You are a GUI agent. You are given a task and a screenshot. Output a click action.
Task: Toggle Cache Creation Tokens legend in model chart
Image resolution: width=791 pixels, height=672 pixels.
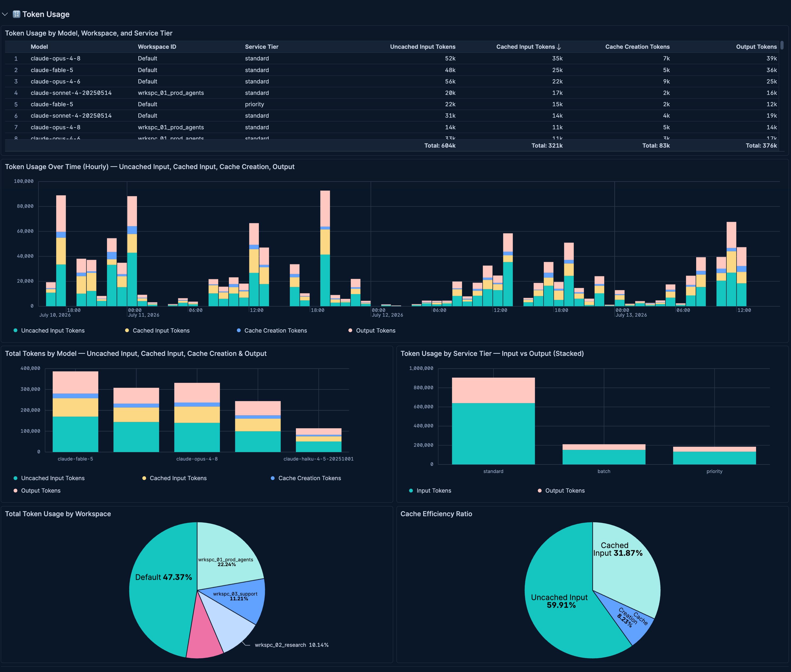306,478
